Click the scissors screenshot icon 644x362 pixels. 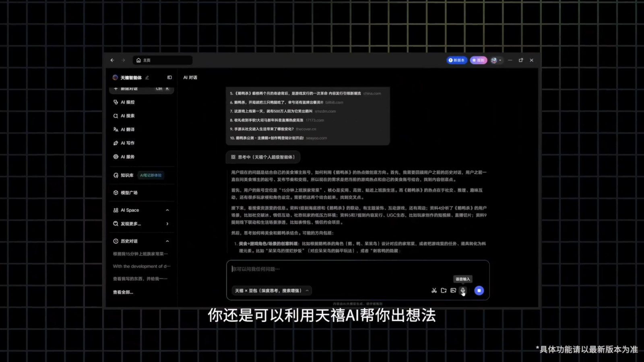point(434,290)
